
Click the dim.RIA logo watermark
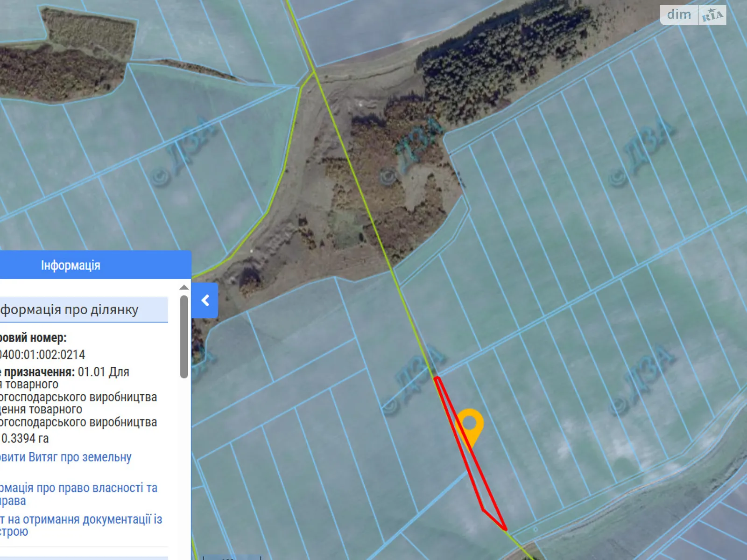(693, 15)
